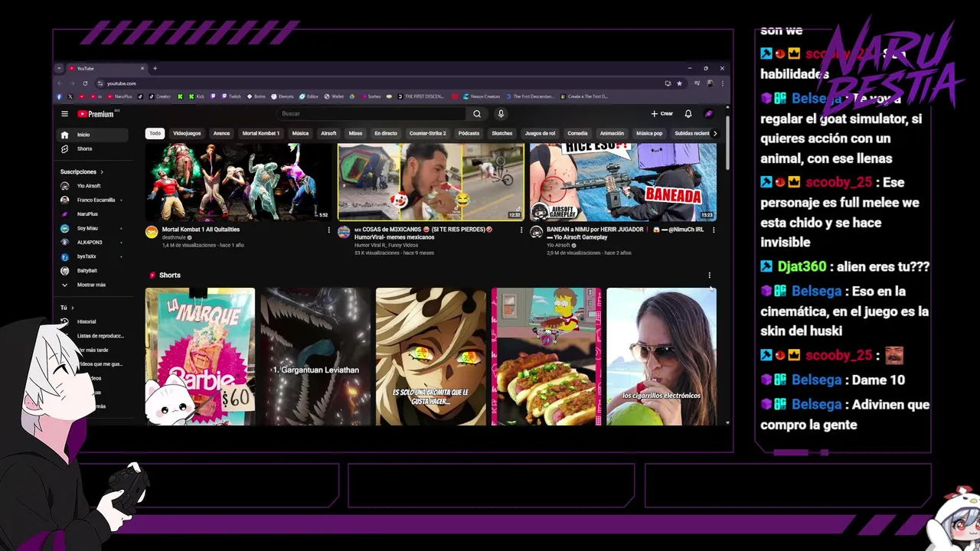Select the Videojuegos filter chip
This screenshot has height=551, width=980.
(187, 133)
